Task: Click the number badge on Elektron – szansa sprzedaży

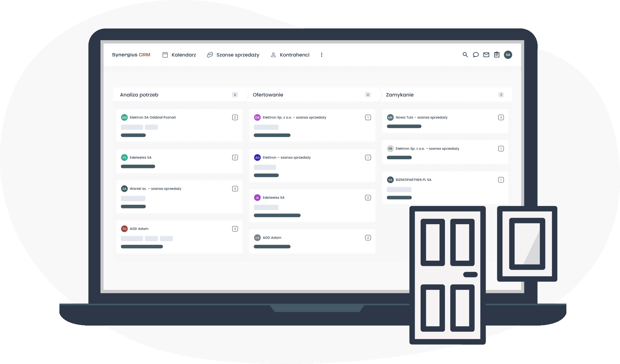Action: (368, 158)
